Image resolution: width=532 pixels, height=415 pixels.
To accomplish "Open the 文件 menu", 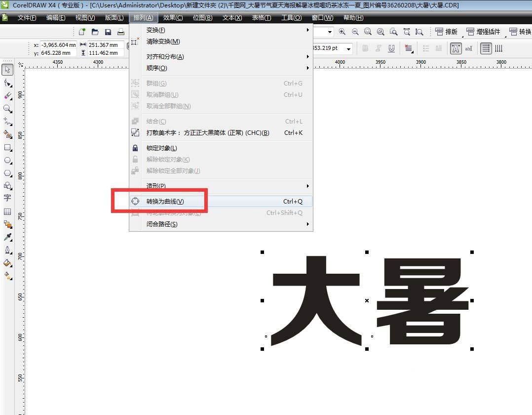I will (x=27, y=18).
